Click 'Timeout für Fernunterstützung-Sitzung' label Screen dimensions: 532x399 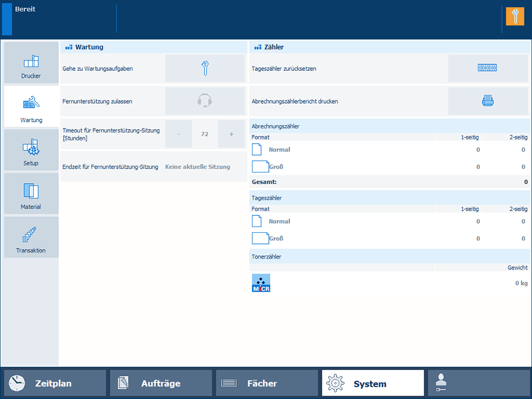111,134
